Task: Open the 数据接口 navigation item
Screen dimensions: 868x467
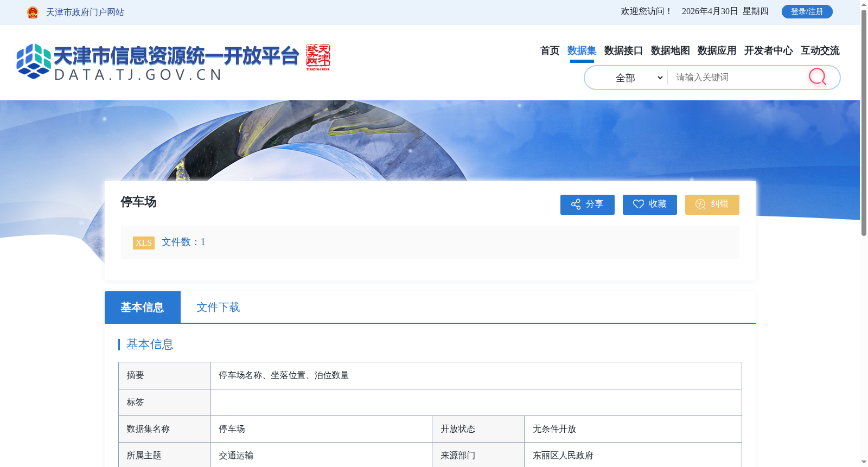Action: point(623,50)
